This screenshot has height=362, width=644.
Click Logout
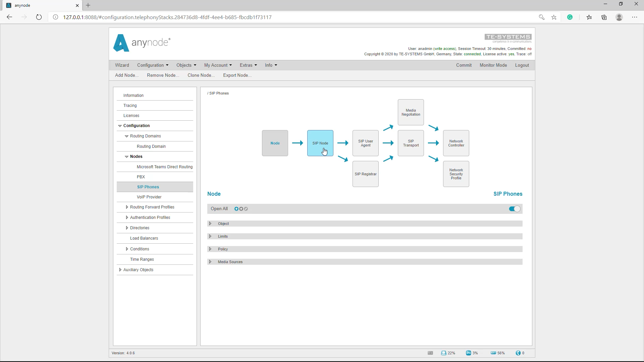pyautogui.click(x=522, y=65)
